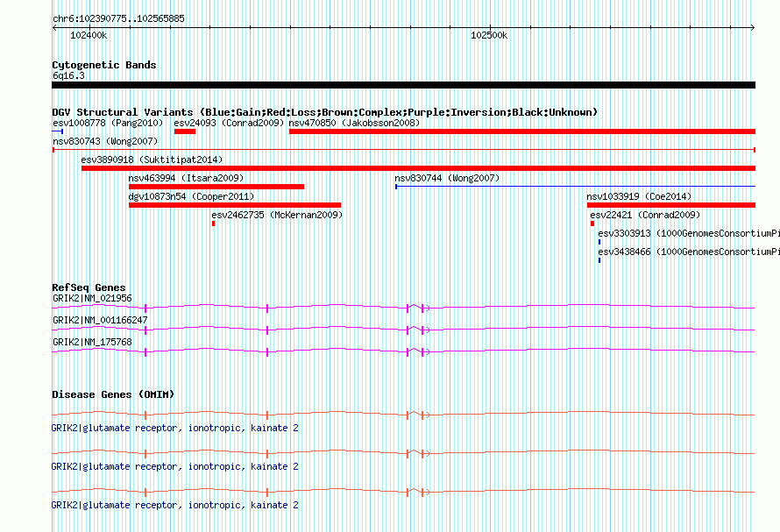Click the DGV Structural Variants track title

[x=324, y=112]
